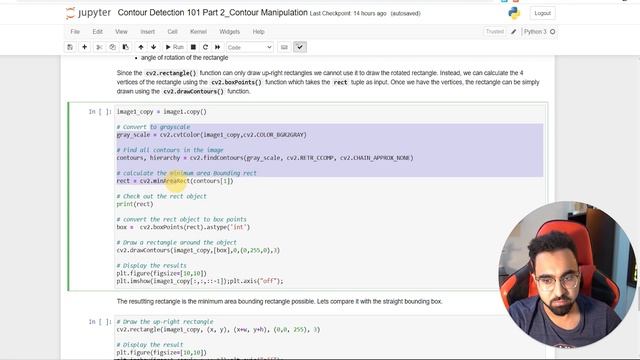This screenshot has width=640, height=360.
Task: Click the 'angle of rotation of the rectangle' bullet
Action: pos(184,58)
